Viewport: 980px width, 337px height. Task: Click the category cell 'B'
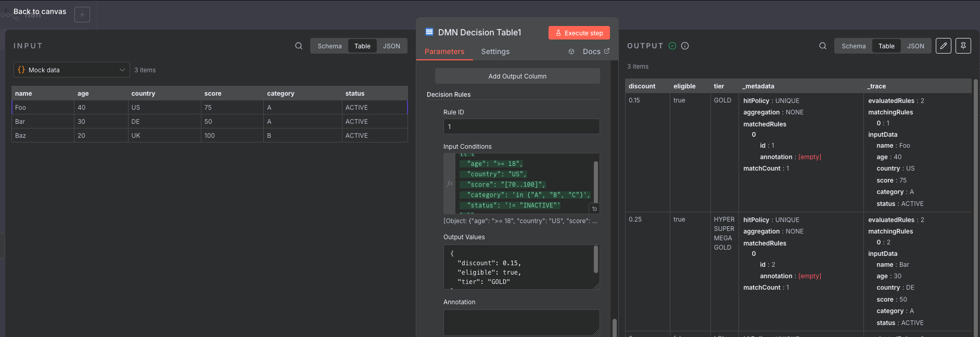[x=303, y=136]
